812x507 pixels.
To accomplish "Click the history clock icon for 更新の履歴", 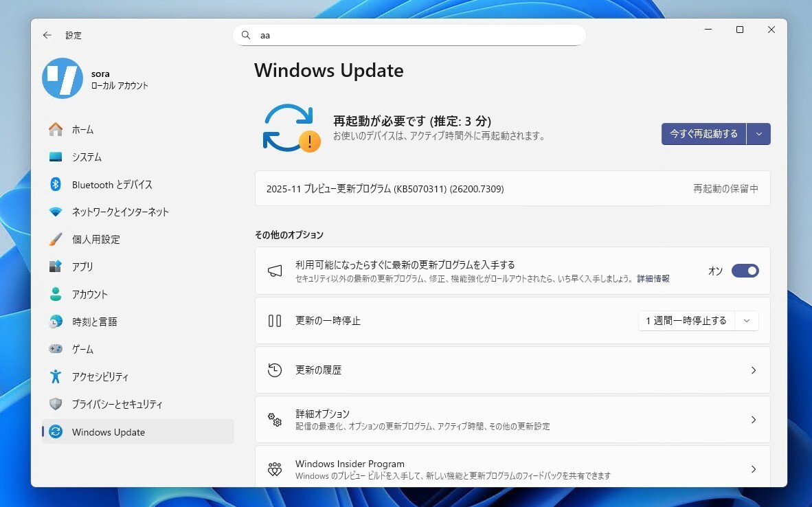I will (275, 370).
